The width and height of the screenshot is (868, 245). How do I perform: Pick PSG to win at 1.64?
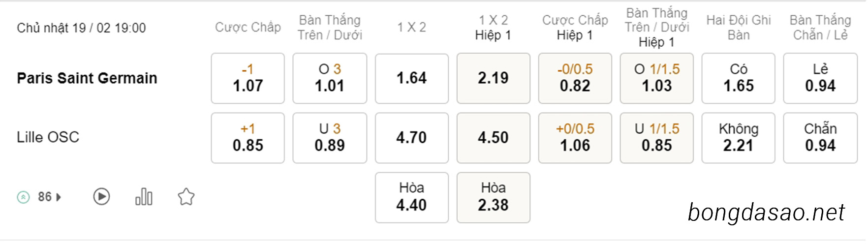[x=412, y=78]
